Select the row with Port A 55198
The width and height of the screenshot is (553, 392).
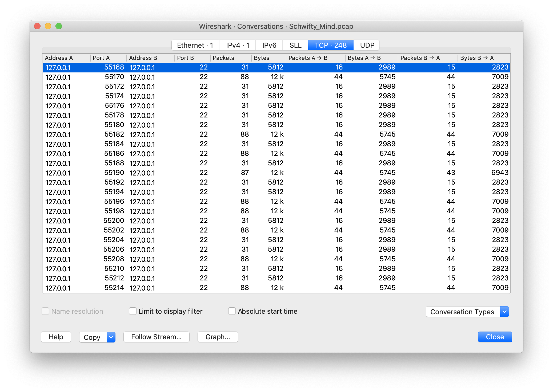point(276,211)
